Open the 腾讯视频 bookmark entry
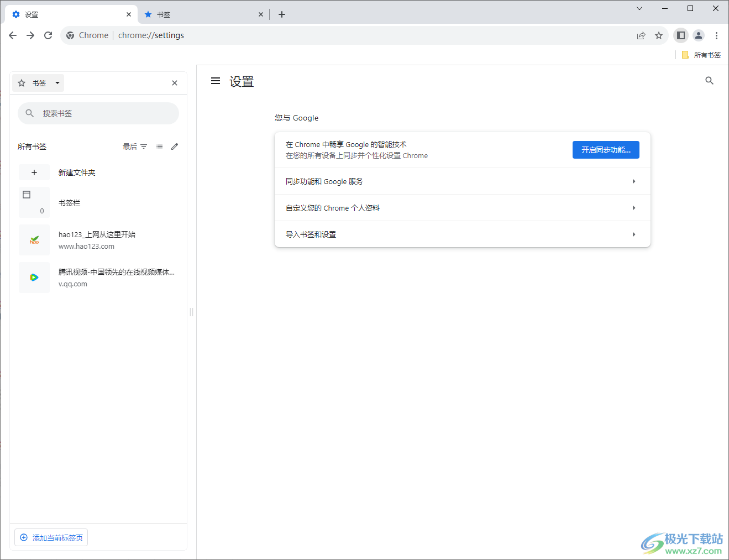The height and width of the screenshot is (560, 729). (x=98, y=278)
